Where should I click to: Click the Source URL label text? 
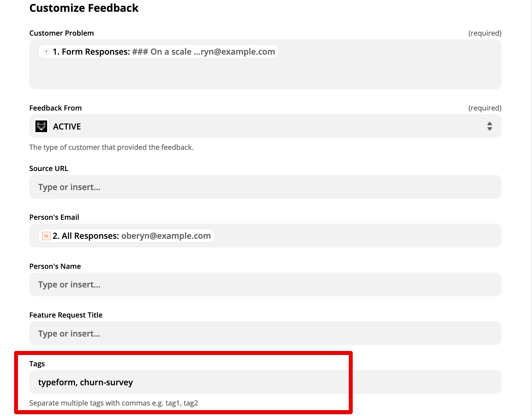pos(49,168)
